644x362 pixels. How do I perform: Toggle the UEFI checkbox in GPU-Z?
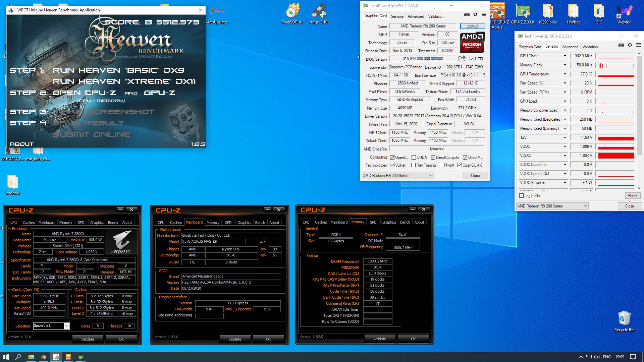coord(472,59)
